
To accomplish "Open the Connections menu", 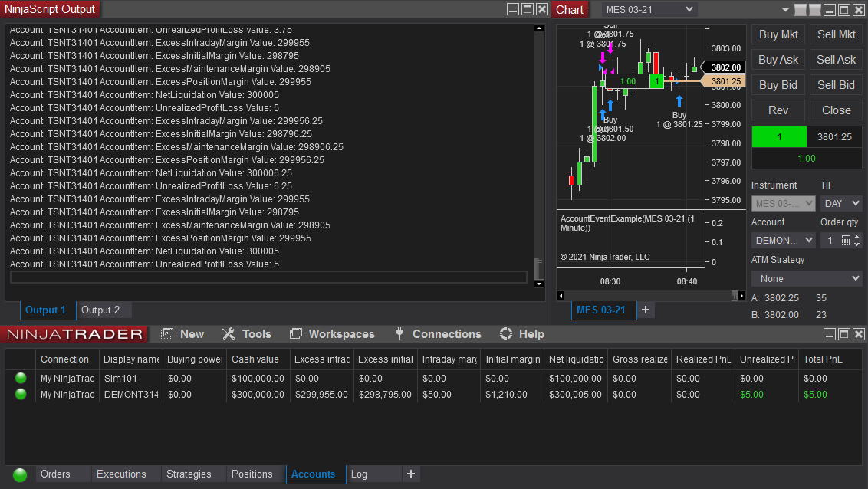I will coord(437,334).
